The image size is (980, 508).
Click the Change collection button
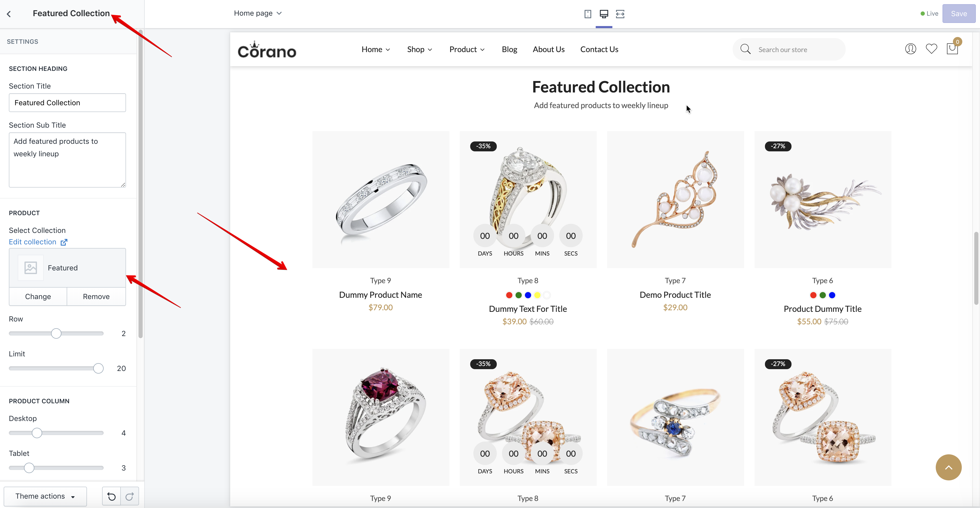click(38, 296)
